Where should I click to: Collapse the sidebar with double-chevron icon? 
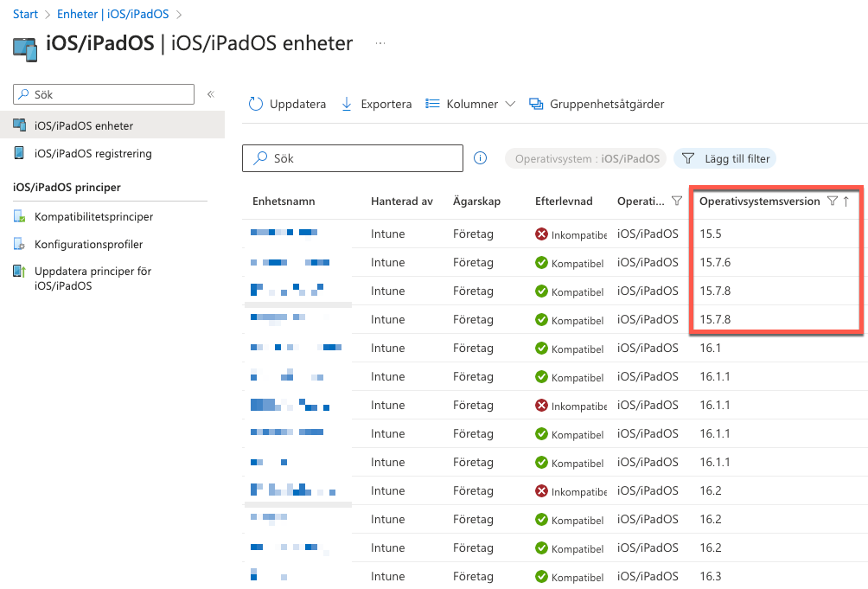(210, 94)
